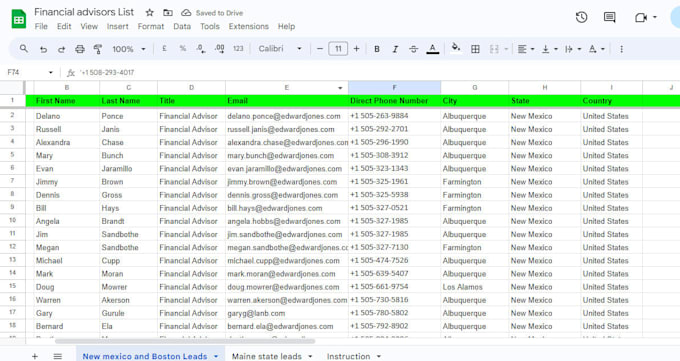Open vertical align dropdown
The image size is (680, 361).
click(x=549, y=49)
